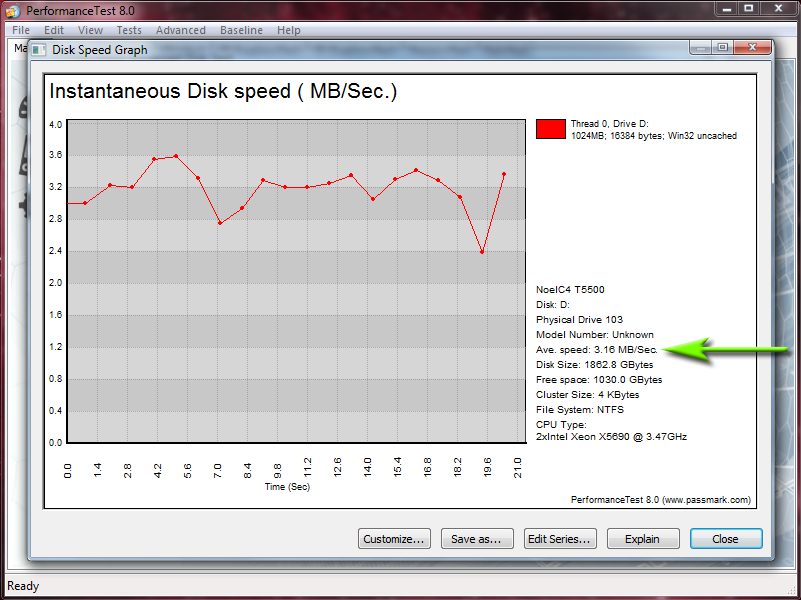Click the 21.0 x-axis time label
The height and width of the screenshot is (600, 801).
pos(517,468)
